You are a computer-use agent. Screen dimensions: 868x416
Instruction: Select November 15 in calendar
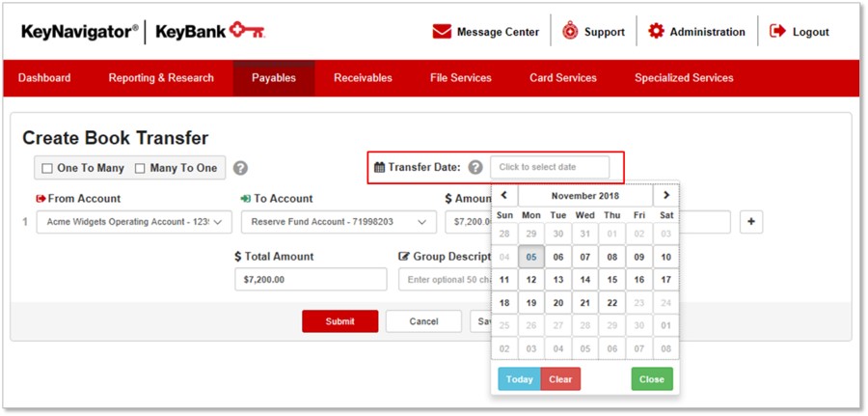click(x=611, y=280)
